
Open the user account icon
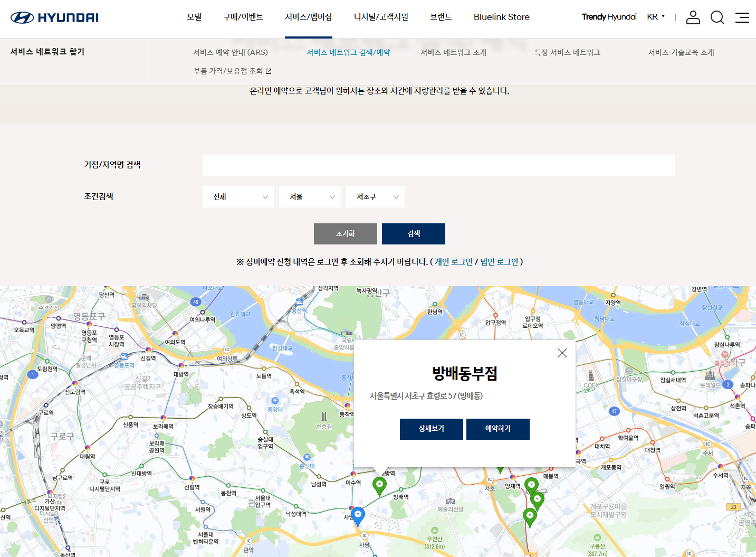tap(693, 17)
